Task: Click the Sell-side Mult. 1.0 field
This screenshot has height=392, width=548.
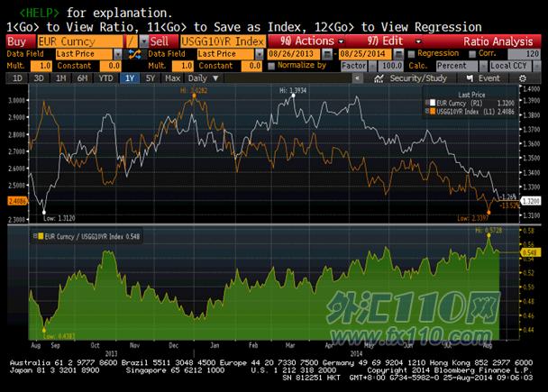Action: click(x=182, y=66)
